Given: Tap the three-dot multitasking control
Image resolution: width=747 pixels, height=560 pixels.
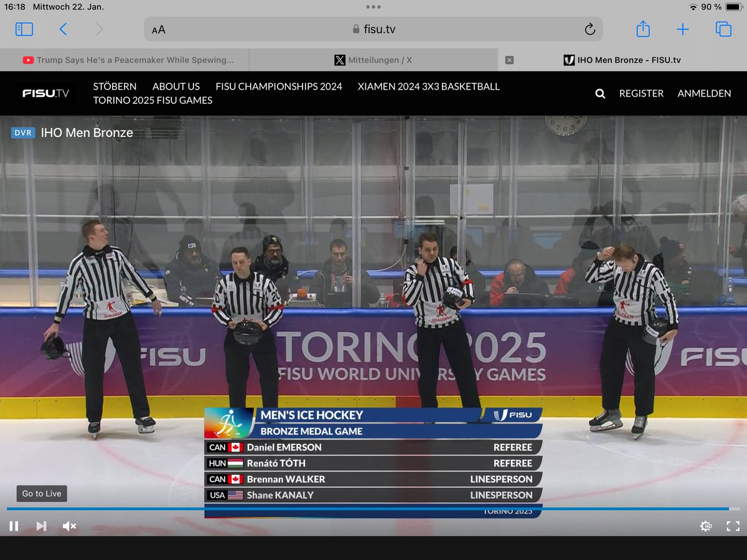Looking at the screenshot, I should click(x=374, y=7).
